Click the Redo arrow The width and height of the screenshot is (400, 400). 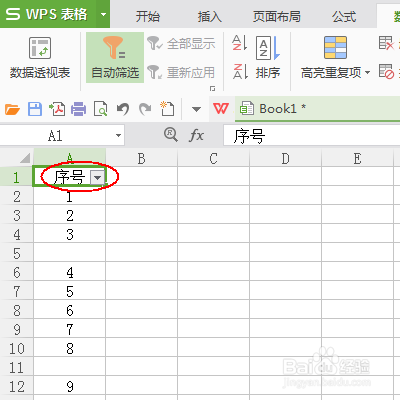pos(145,109)
